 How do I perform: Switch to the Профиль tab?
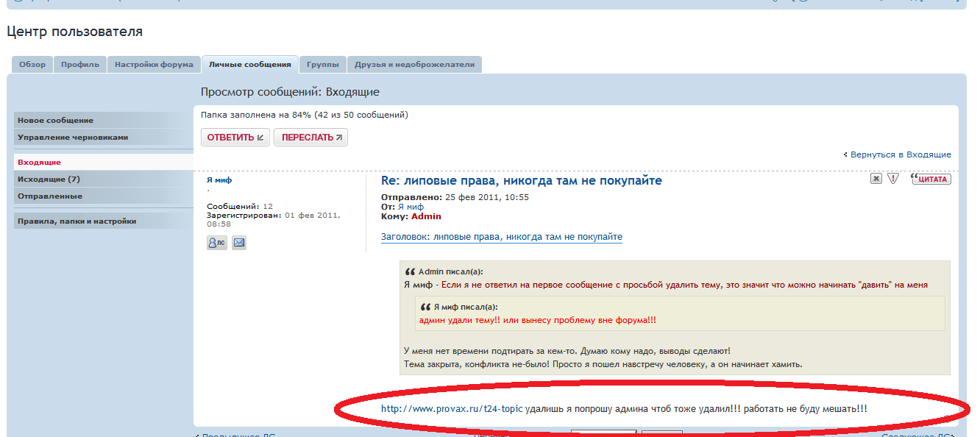[x=80, y=65]
